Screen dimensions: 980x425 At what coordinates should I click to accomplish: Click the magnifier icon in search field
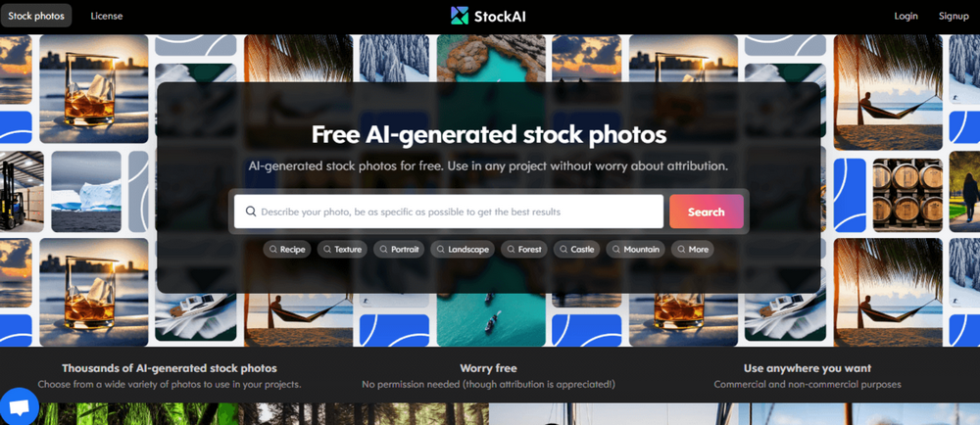tap(251, 212)
